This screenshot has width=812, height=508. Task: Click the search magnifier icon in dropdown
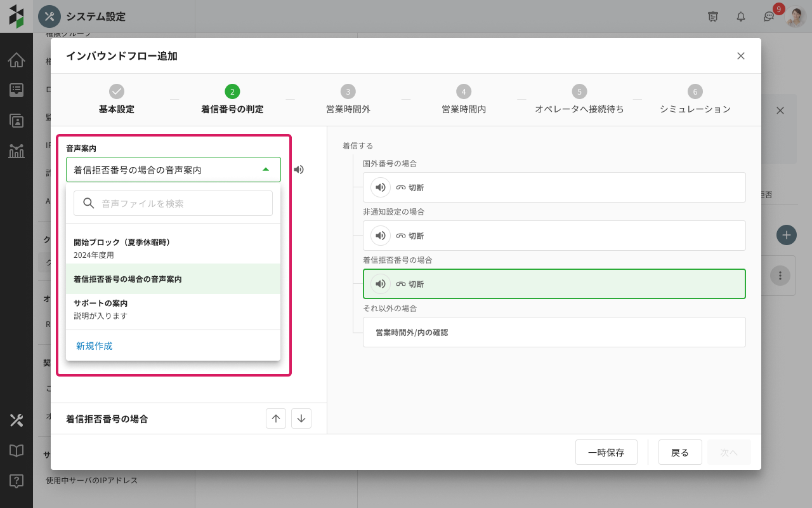pos(89,203)
